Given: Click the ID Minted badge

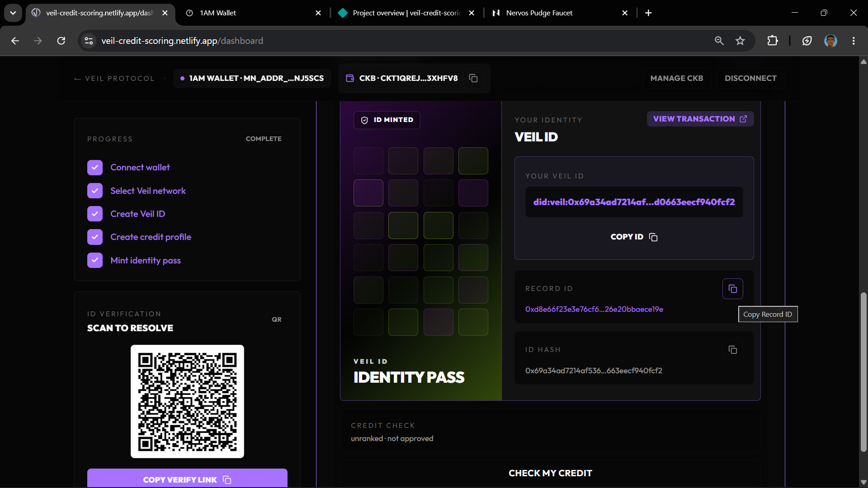Looking at the screenshot, I should pyautogui.click(x=387, y=120).
